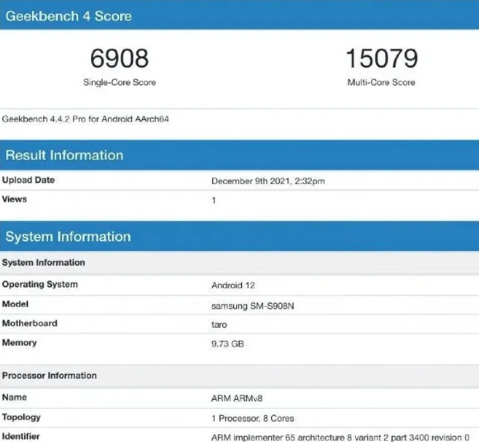Viewport: 479px width, 448px height.
Task: Select the 1 Processor, 8 Cores value
Action: point(253,418)
